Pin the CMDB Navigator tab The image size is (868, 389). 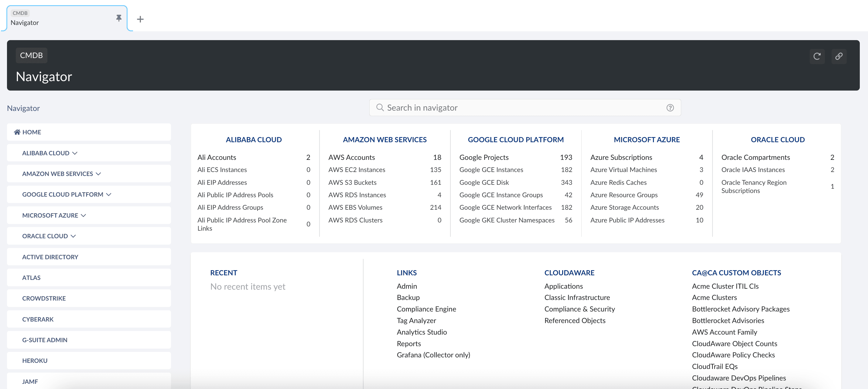point(119,18)
